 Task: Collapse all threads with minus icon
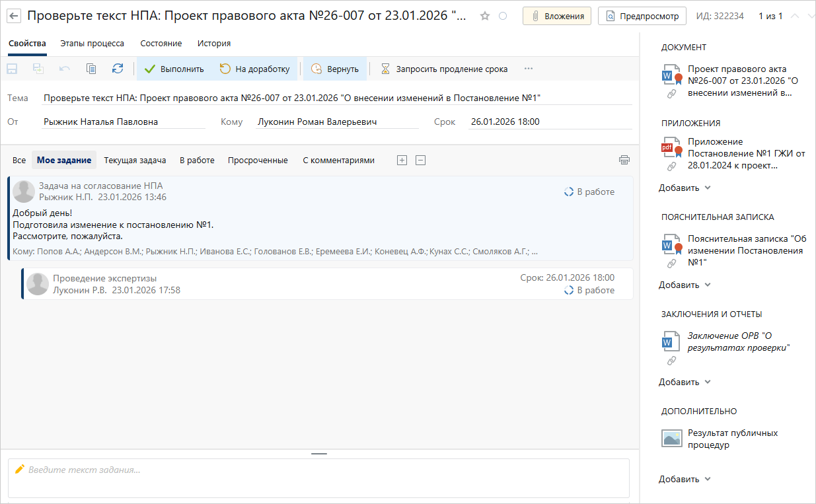tap(421, 160)
